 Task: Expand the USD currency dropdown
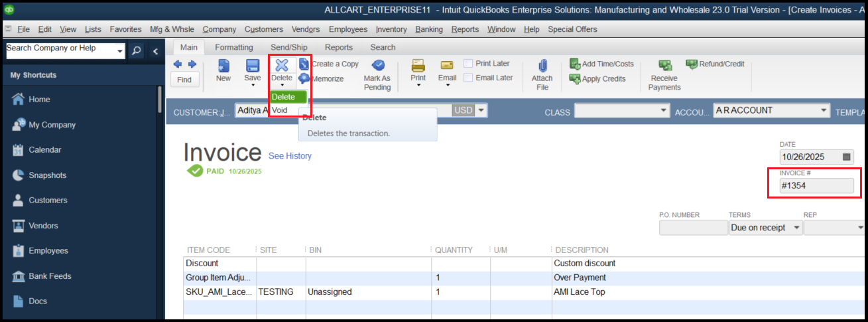click(480, 110)
